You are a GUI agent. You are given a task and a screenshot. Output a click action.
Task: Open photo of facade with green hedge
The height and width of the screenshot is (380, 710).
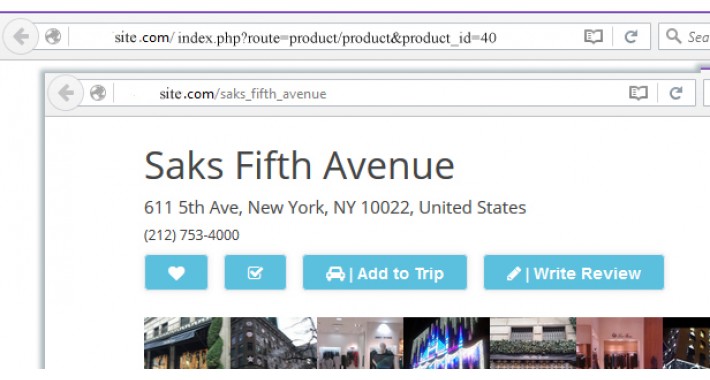[x=533, y=343]
